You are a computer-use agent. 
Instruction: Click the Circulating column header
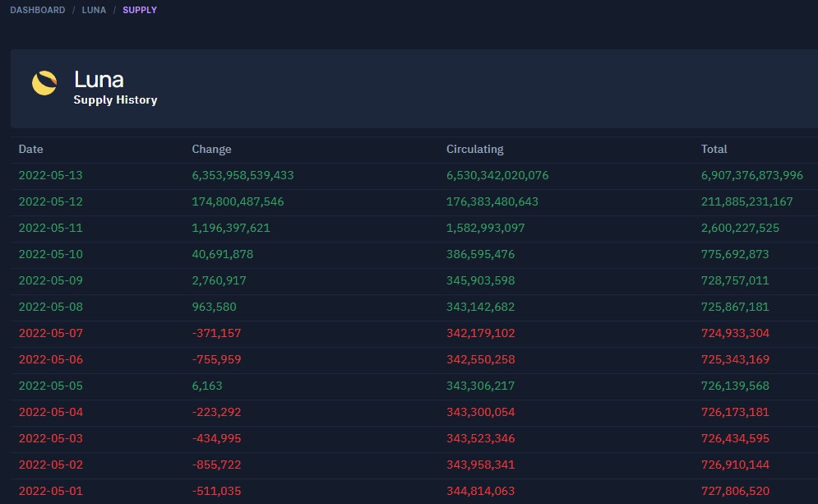474,149
